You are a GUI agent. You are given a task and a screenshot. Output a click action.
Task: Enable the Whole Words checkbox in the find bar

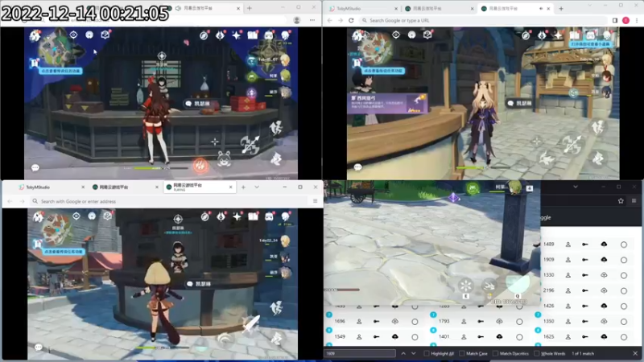pyautogui.click(x=536, y=353)
